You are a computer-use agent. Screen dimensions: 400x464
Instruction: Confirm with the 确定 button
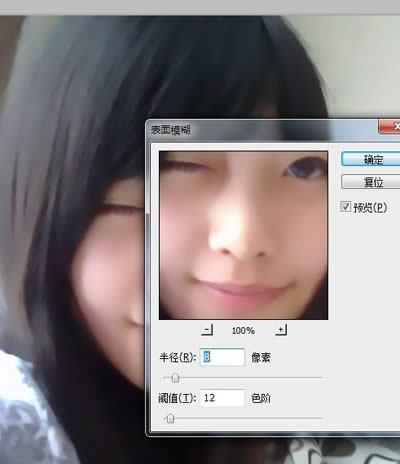(371, 160)
